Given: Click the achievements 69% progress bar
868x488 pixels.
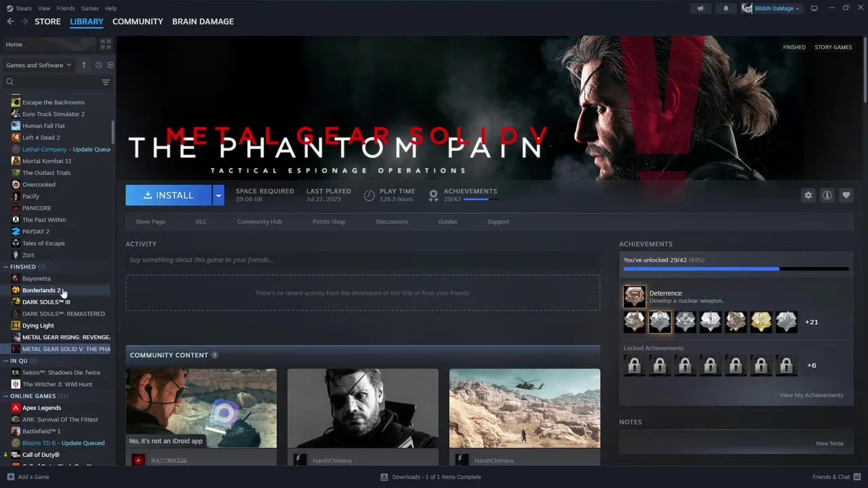Looking at the screenshot, I should [x=736, y=269].
